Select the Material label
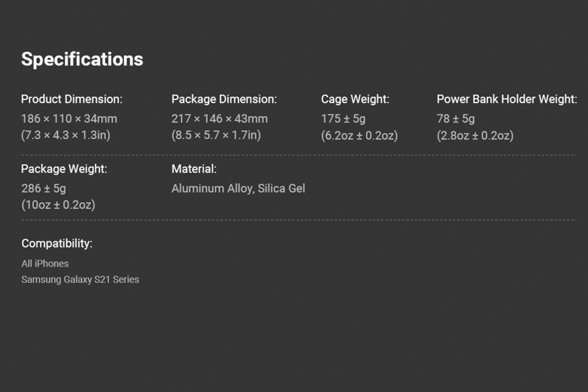Viewport: 588px width, 392px height. 194,169
